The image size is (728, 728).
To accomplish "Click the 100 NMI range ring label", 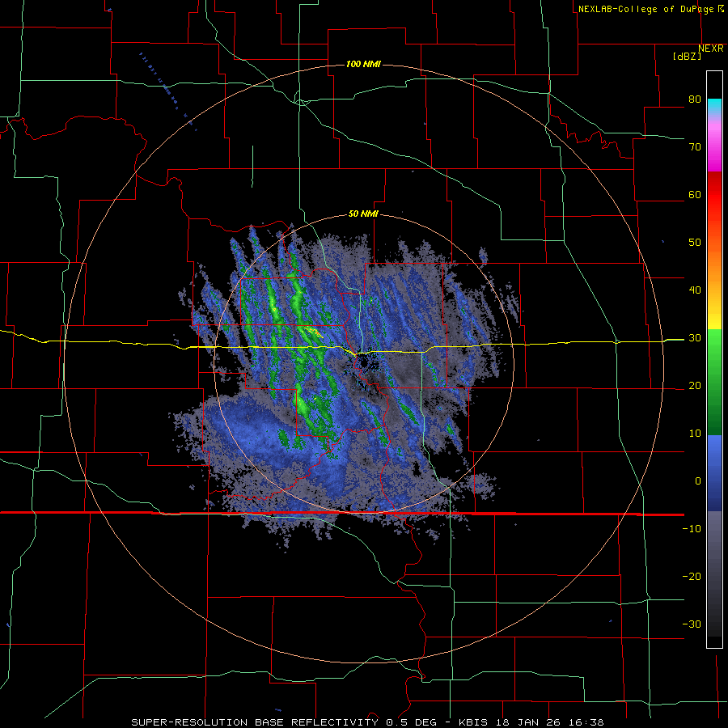I will tap(363, 64).
